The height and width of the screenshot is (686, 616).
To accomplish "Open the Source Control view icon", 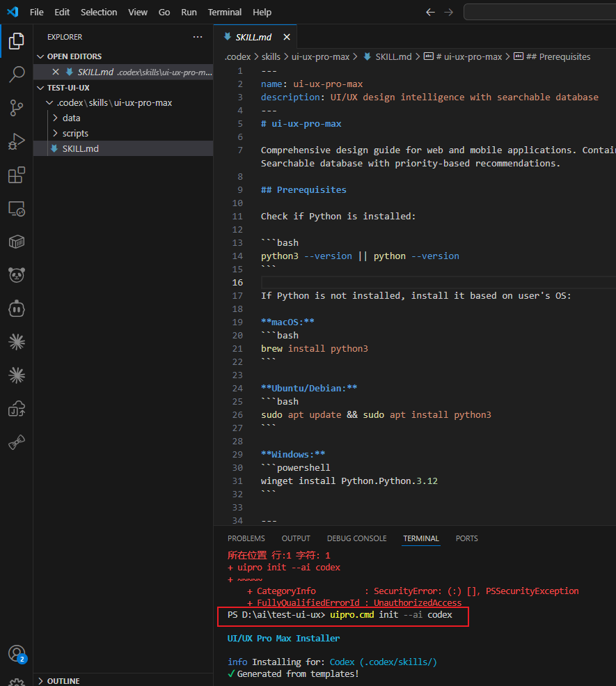I will [x=16, y=108].
